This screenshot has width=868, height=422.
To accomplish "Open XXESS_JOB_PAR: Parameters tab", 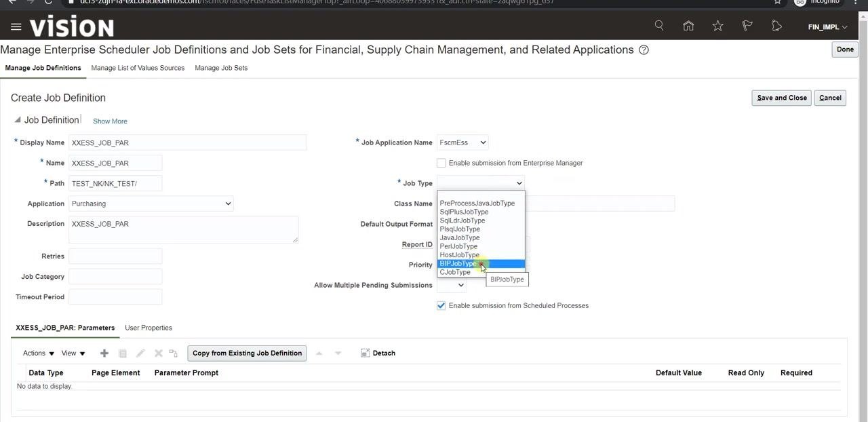I will [65, 328].
